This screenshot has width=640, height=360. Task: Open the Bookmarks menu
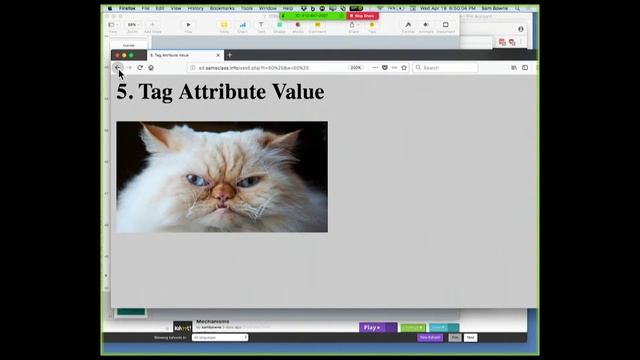point(222,8)
